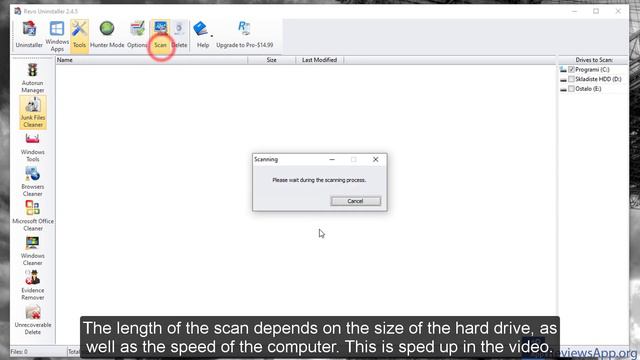Minimize the Revo Uninstaller window
This screenshot has height=360, width=640.
coord(574,11)
